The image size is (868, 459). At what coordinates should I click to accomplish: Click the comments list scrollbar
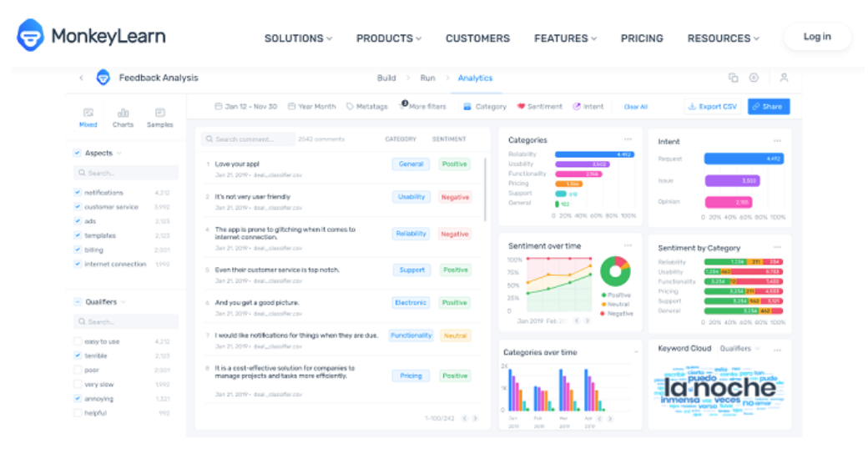pos(486,189)
